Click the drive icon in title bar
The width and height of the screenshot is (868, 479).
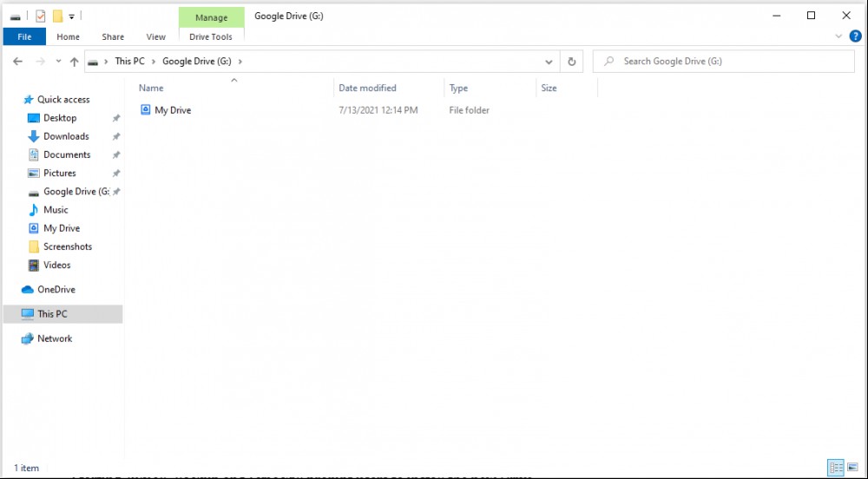pyautogui.click(x=16, y=17)
